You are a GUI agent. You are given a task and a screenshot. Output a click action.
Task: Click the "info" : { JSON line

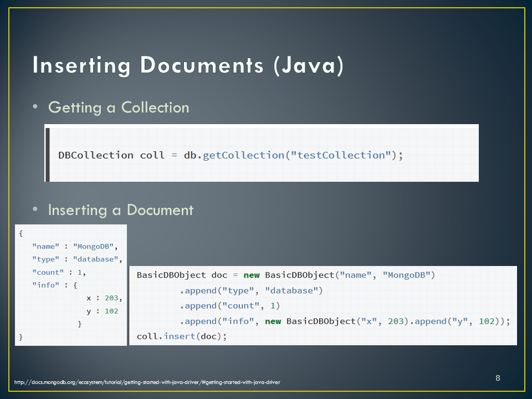(x=55, y=285)
